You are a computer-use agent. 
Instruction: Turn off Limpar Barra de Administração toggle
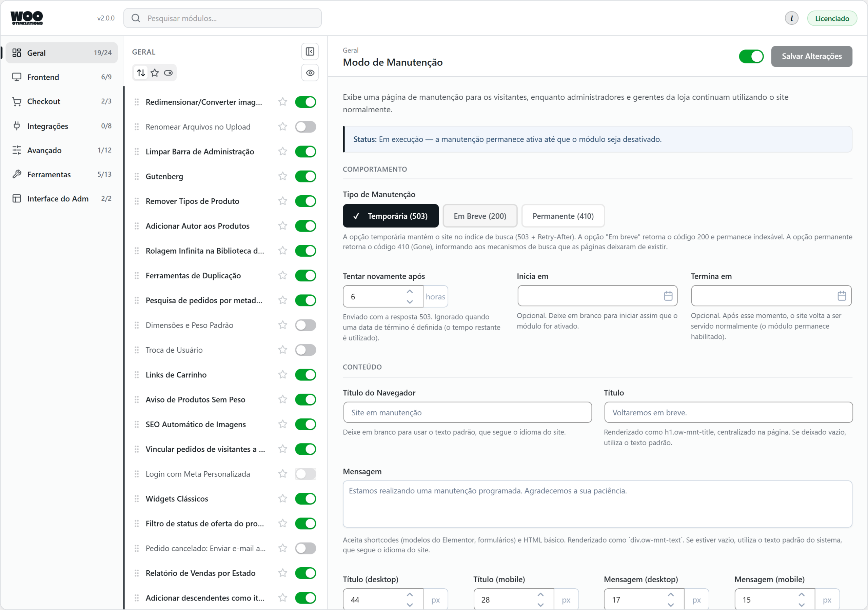pyautogui.click(x=305, y=152)
